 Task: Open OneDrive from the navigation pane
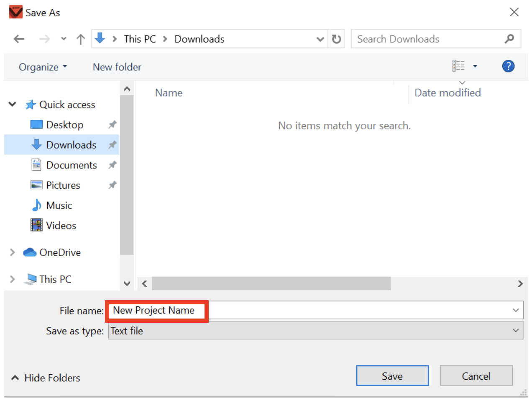[x=60, y=252]
